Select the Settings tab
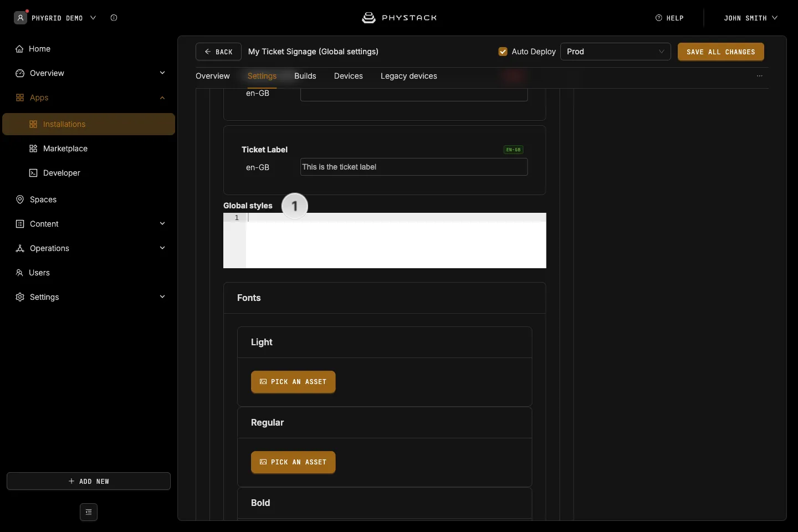Viewport: 798px width, 532px height. click(x=262, y=76)
